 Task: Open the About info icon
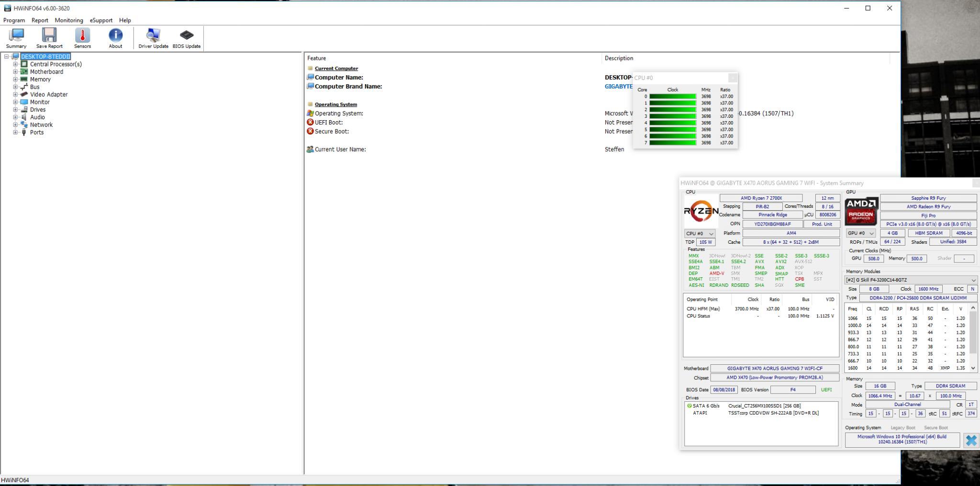[x=115, y=38]
